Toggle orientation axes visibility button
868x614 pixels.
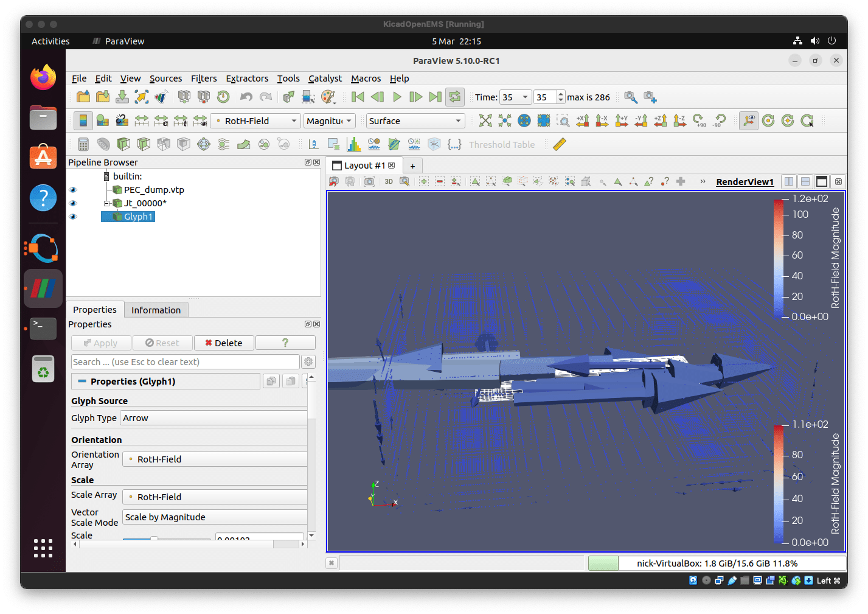pyautogui.click(x=749, y=120)
